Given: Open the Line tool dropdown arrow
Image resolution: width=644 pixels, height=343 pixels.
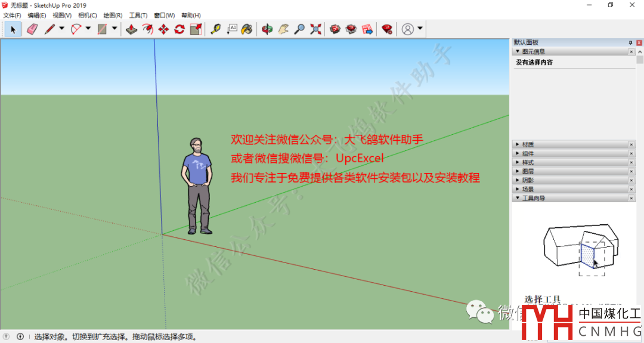Looking at the screenshot, I should 61,29.
